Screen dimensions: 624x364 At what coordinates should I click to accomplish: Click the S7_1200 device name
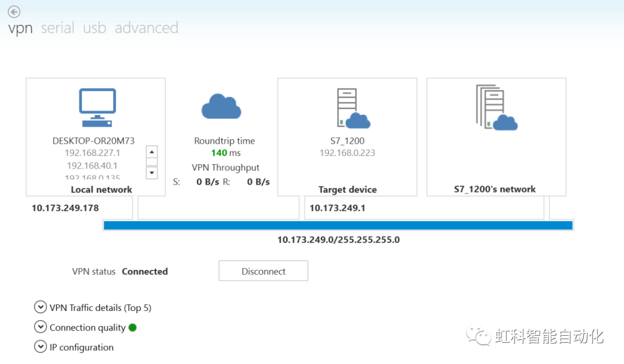point(347,141)
